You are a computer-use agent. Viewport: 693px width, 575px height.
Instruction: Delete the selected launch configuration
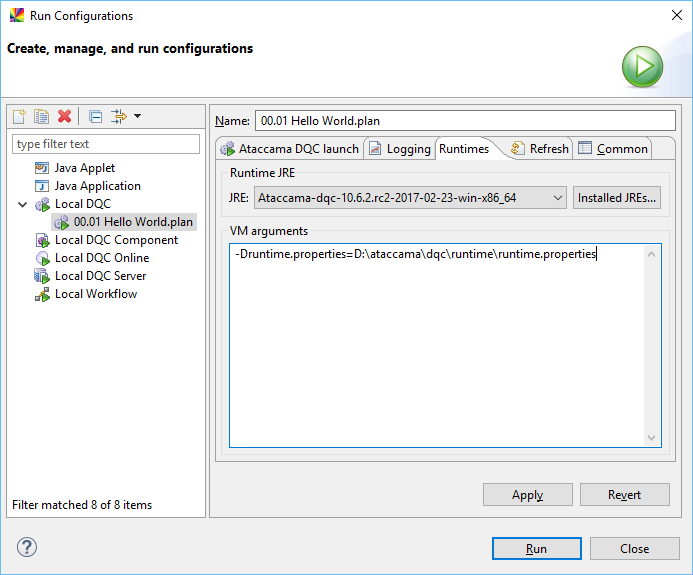[65, 117]
